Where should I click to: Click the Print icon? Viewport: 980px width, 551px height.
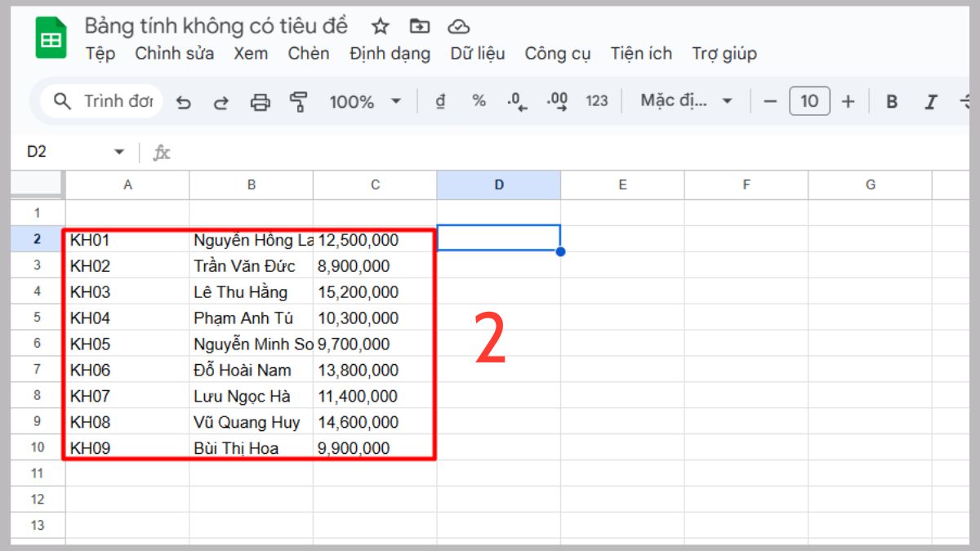click(x=261, y=101)
